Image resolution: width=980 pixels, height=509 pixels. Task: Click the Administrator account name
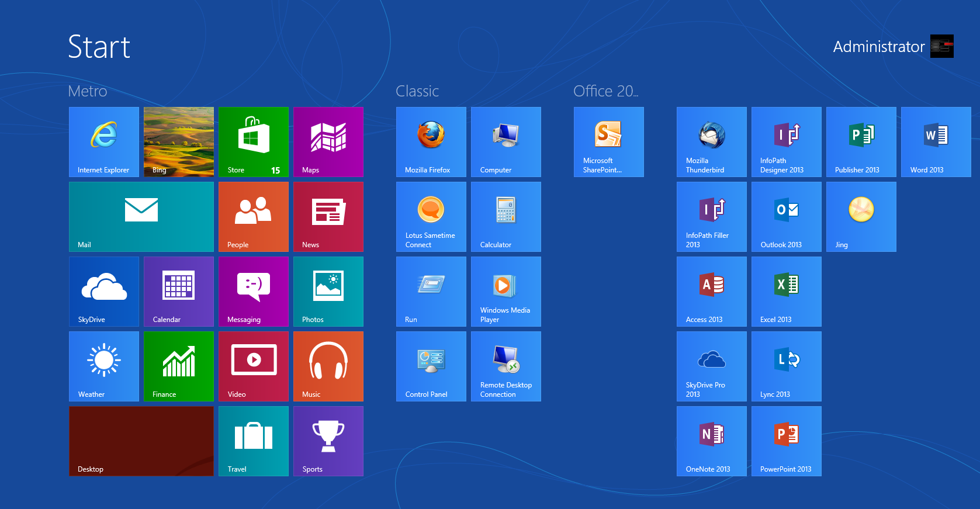coord(879,47)
